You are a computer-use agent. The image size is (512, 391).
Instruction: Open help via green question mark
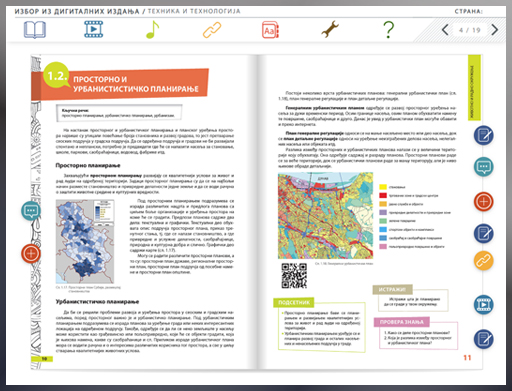389,30
